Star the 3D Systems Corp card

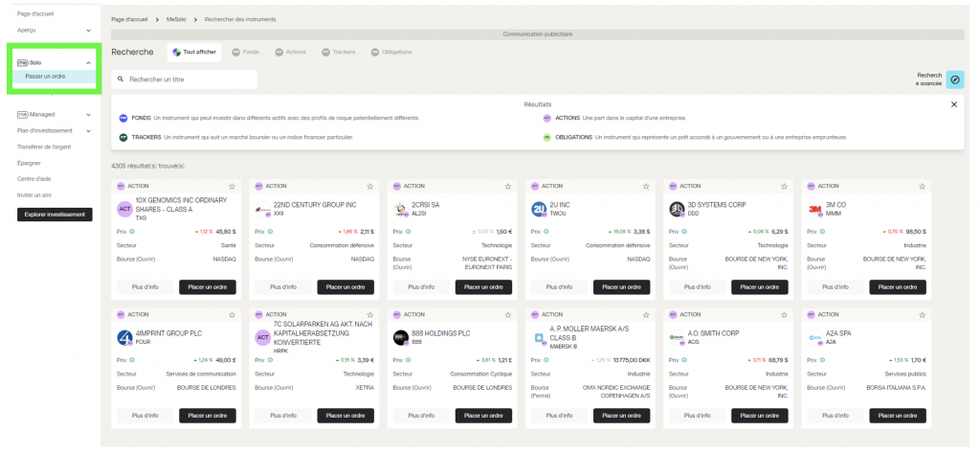click(785, 187)
